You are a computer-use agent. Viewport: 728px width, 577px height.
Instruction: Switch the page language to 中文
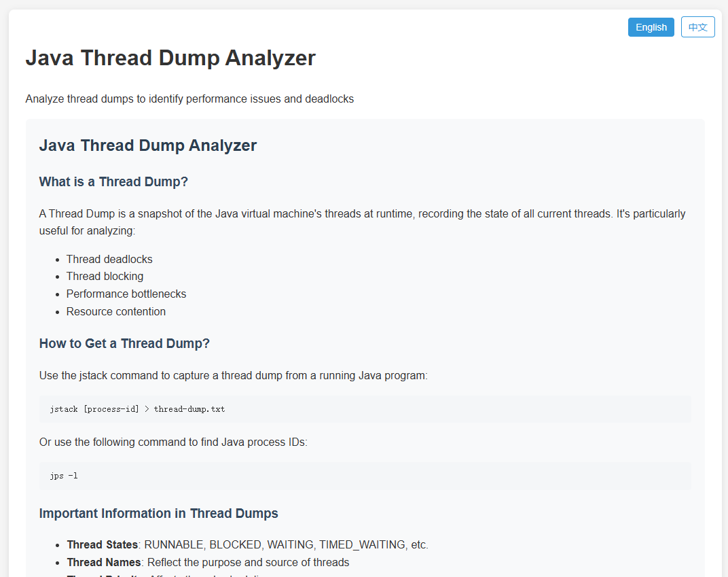coord(697,27)
